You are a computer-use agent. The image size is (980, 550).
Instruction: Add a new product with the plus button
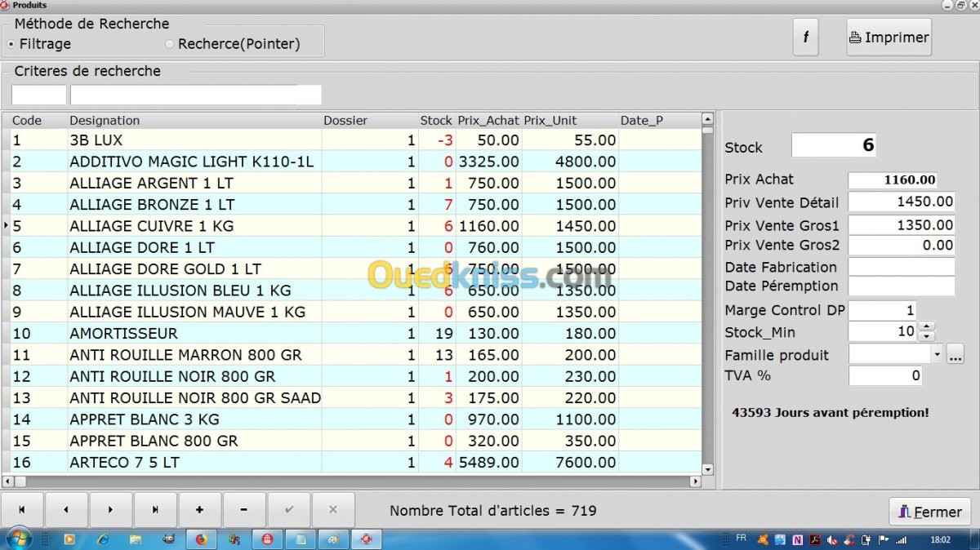coord(200,510)
